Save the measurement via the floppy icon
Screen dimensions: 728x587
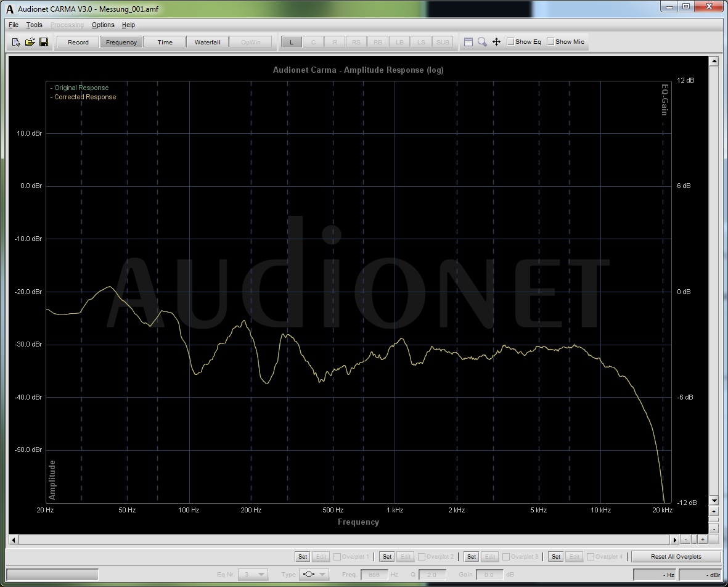tap(44, 42)
